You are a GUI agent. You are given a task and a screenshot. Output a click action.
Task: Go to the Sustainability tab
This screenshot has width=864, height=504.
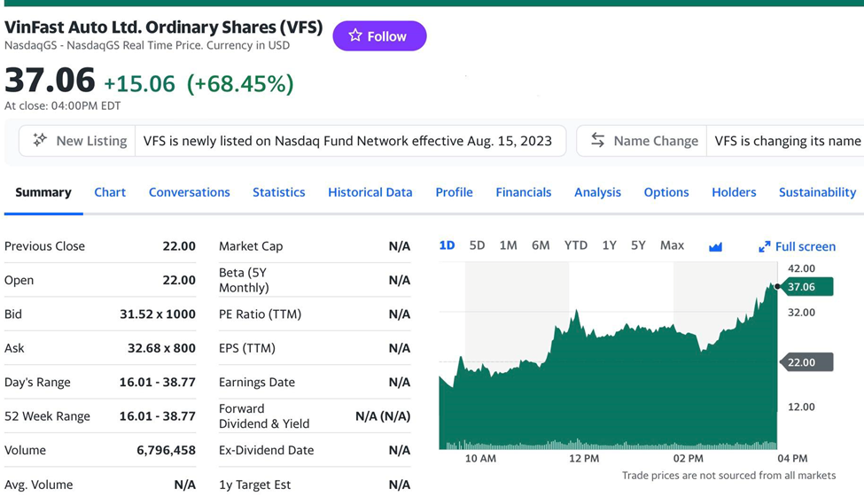click(x=817, y=192)
